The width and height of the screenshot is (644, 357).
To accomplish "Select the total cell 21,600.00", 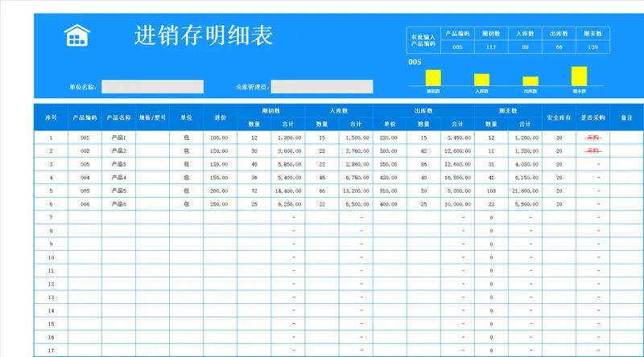I will coord(526,191).
